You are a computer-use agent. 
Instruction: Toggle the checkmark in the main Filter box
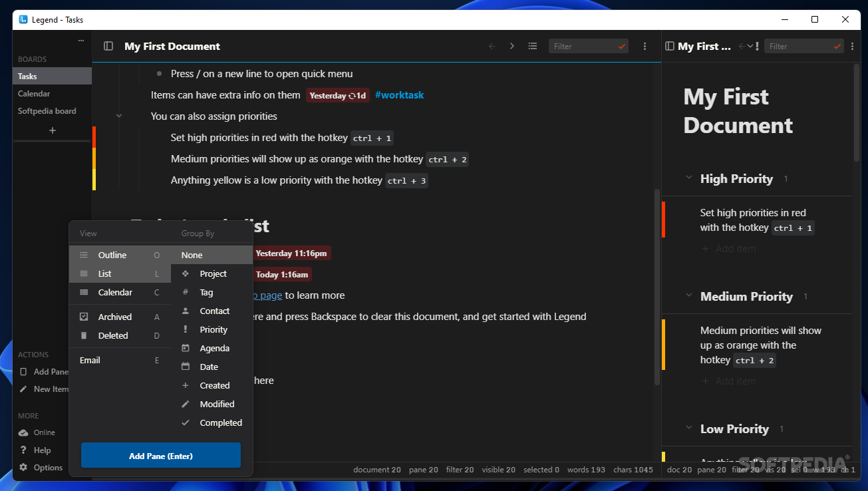622,47
